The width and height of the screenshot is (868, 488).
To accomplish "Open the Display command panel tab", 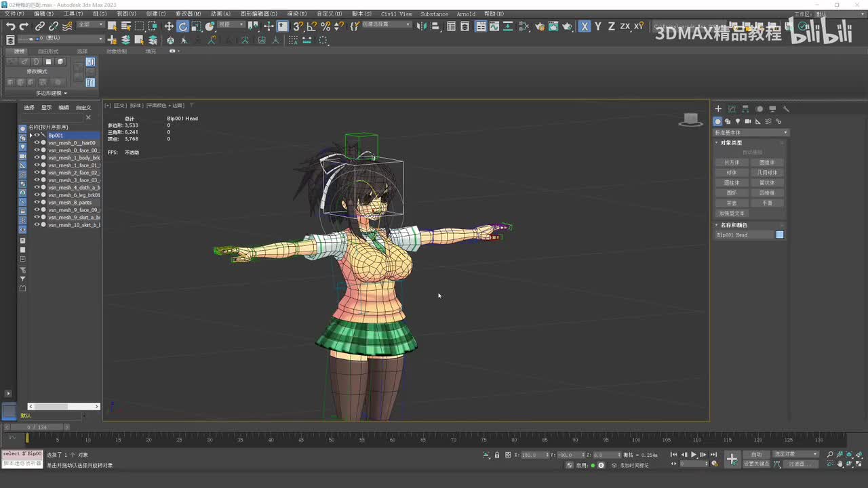I will click(x=772, y=108).
